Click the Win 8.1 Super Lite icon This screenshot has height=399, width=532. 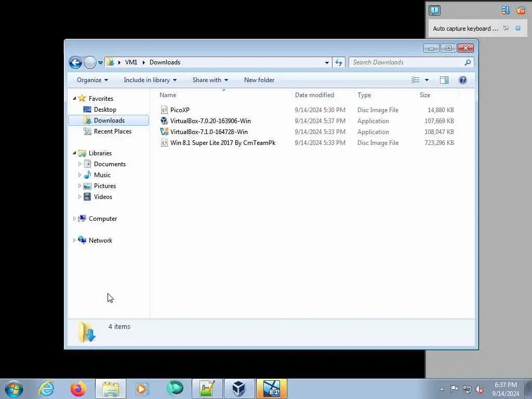point(164,143)
